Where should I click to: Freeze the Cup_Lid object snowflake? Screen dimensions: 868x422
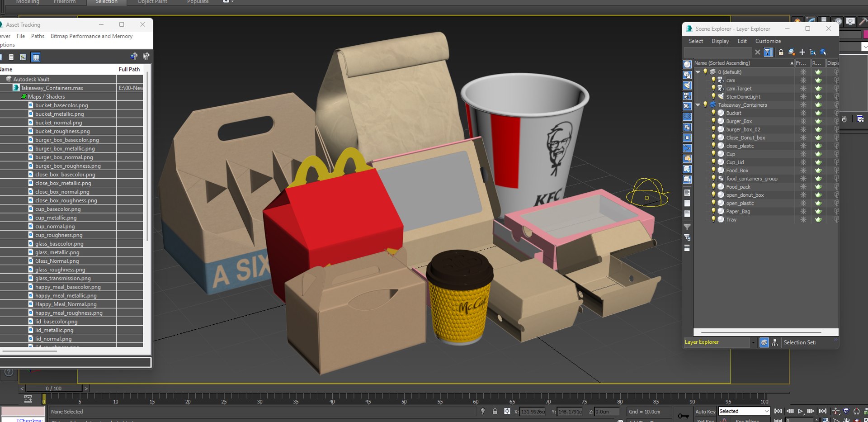click(803, 162)
